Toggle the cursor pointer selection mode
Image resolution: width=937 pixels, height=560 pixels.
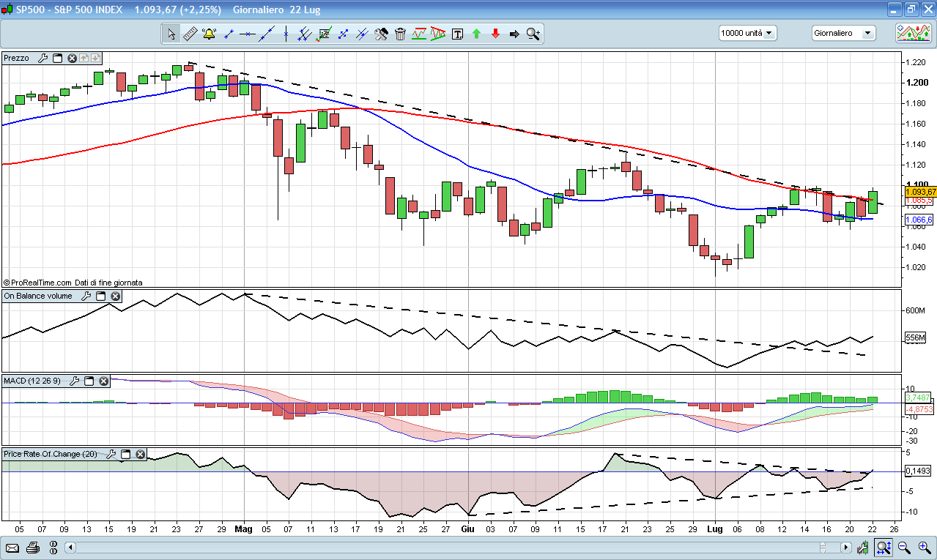171,34
